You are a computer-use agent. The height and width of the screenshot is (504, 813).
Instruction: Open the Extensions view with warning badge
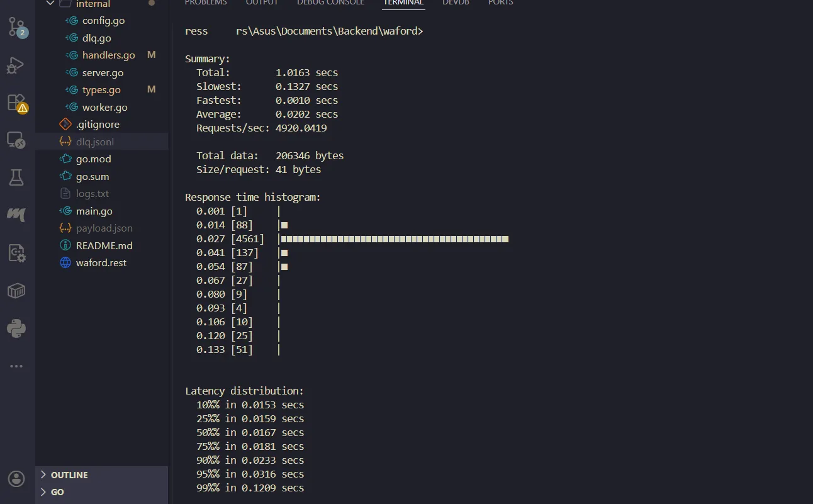click(16, 103)
